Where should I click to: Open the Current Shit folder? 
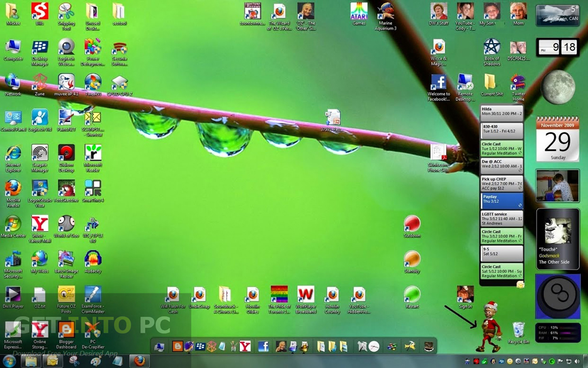coord(492,85)
